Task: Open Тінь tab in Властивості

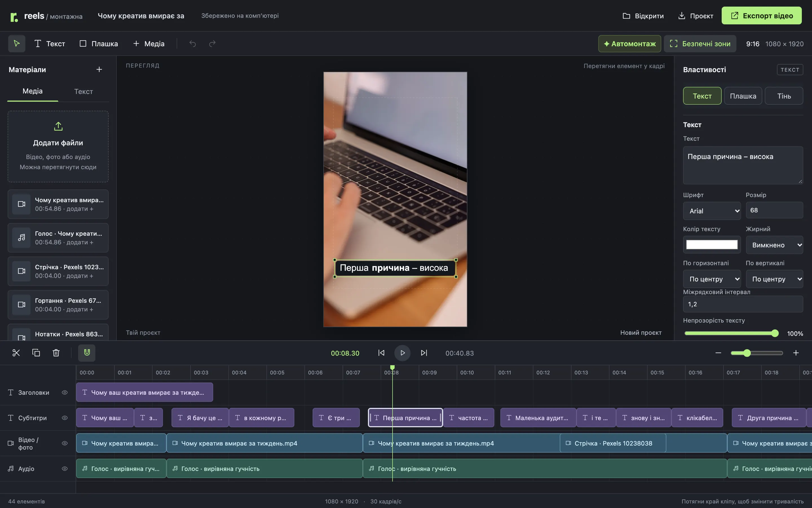Action: (784, 96)
